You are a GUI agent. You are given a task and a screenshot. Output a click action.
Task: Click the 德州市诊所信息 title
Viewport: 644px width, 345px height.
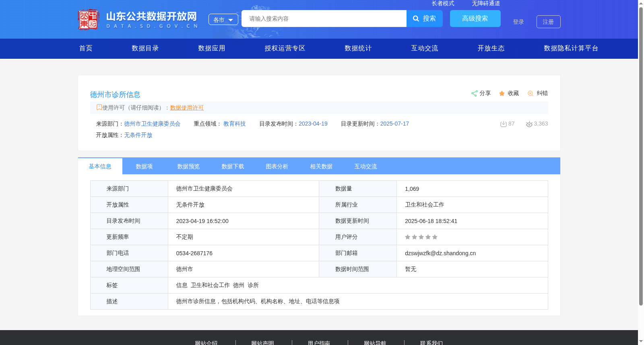[115, 95]
